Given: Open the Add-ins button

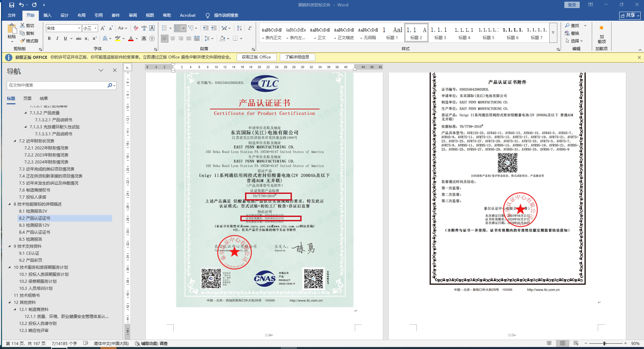Looking at the screenshot, I should point(601,34).
